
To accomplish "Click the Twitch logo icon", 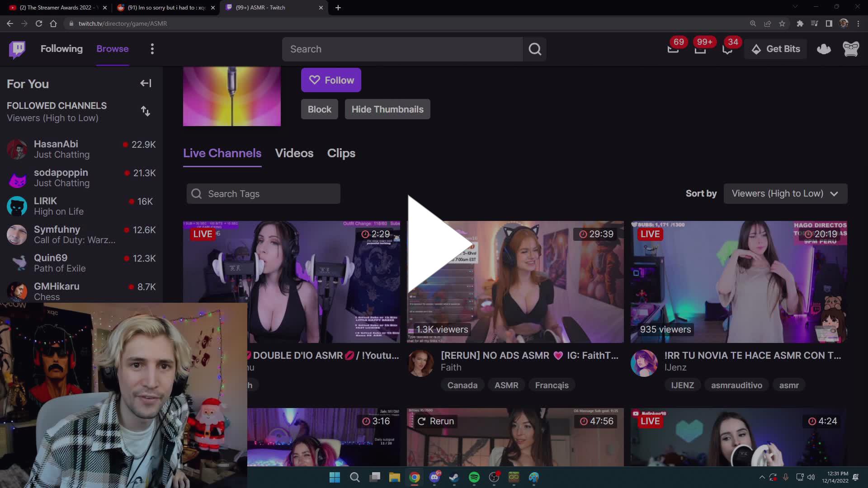I will [x=17, y=49].
